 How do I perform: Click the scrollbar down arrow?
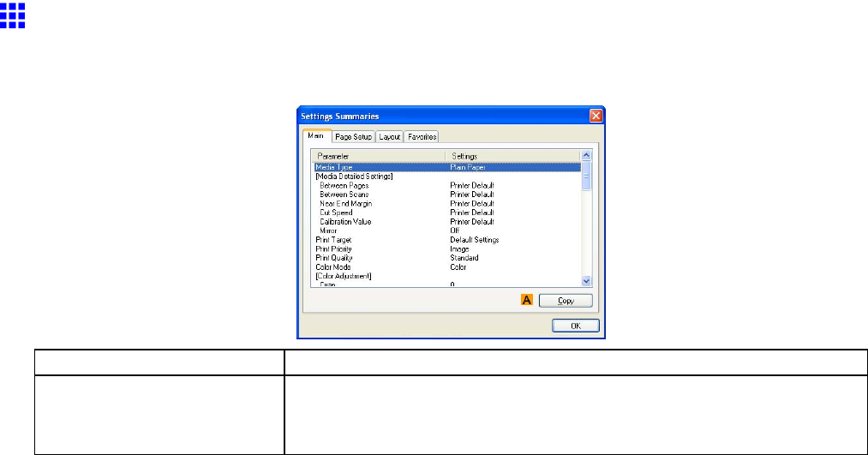(586, 281)
